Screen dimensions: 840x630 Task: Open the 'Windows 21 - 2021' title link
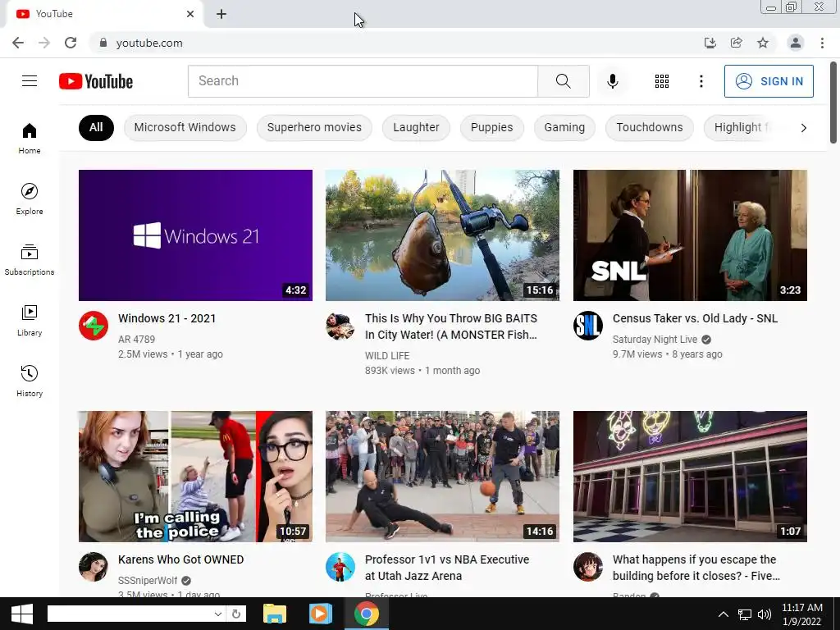tap(167, 318)
